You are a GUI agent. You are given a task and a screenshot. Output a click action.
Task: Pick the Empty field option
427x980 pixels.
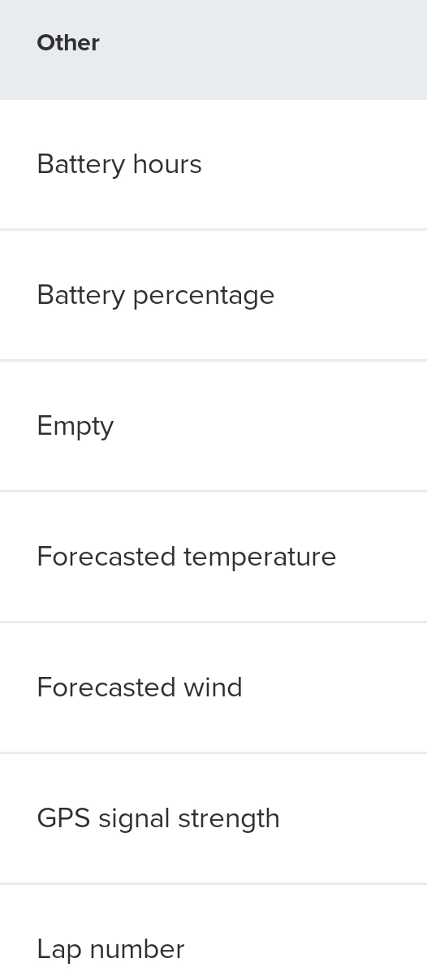pos(213,427)
